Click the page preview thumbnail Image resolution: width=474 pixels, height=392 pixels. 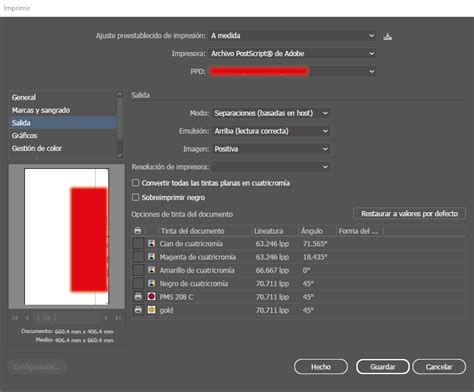coord(66,236)
